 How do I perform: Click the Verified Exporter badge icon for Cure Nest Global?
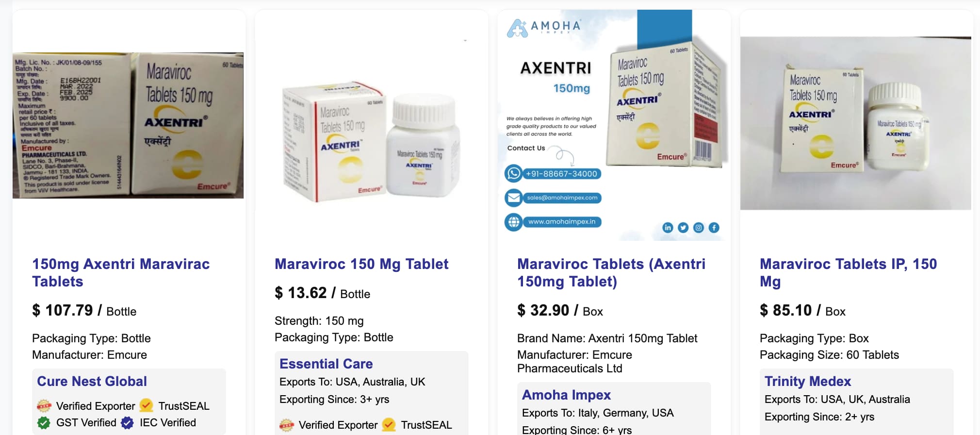(x=44, y=406)
